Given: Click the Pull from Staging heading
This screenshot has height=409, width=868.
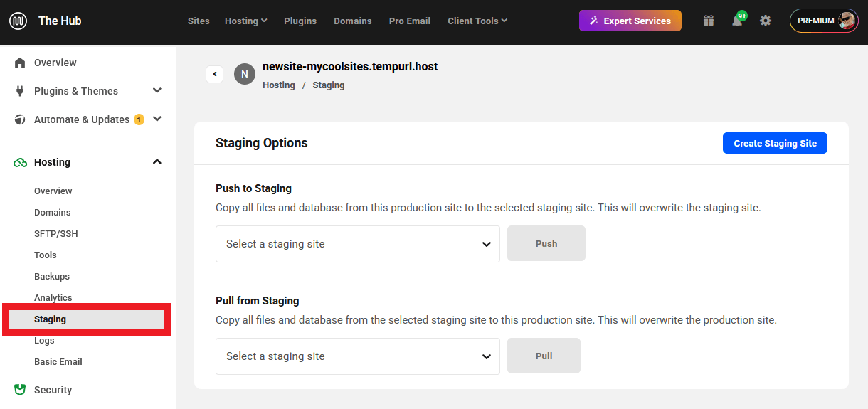Looking at the screenshot, I should (x=258, y=301).
